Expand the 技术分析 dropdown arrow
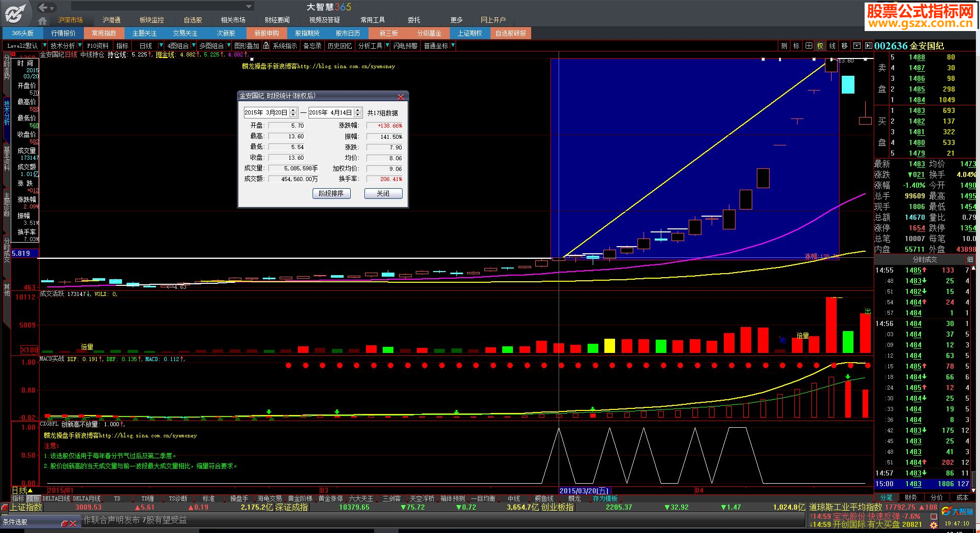 click(x=80, y=46)
